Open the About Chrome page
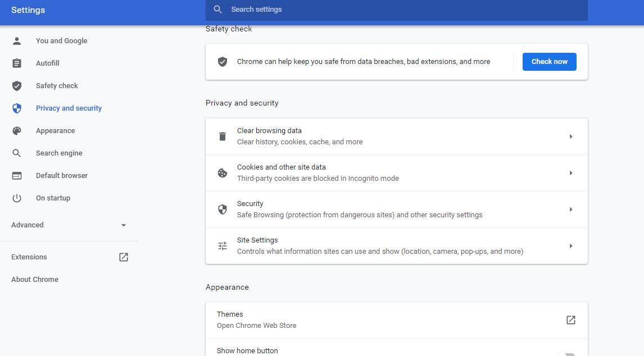644x356 pixels. pyautogui.click(x=34, y=279)
